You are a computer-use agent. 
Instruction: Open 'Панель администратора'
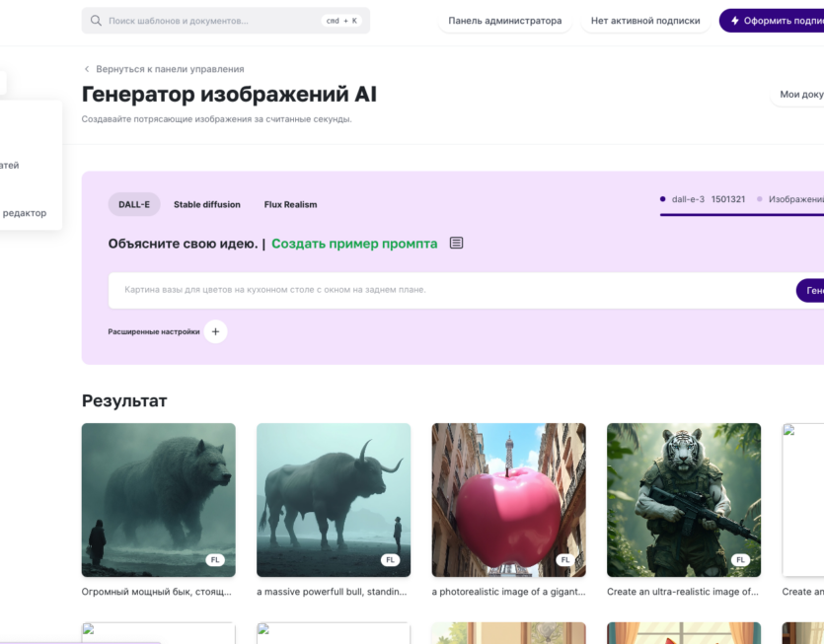pyautogui.click(x=504, y=20)
